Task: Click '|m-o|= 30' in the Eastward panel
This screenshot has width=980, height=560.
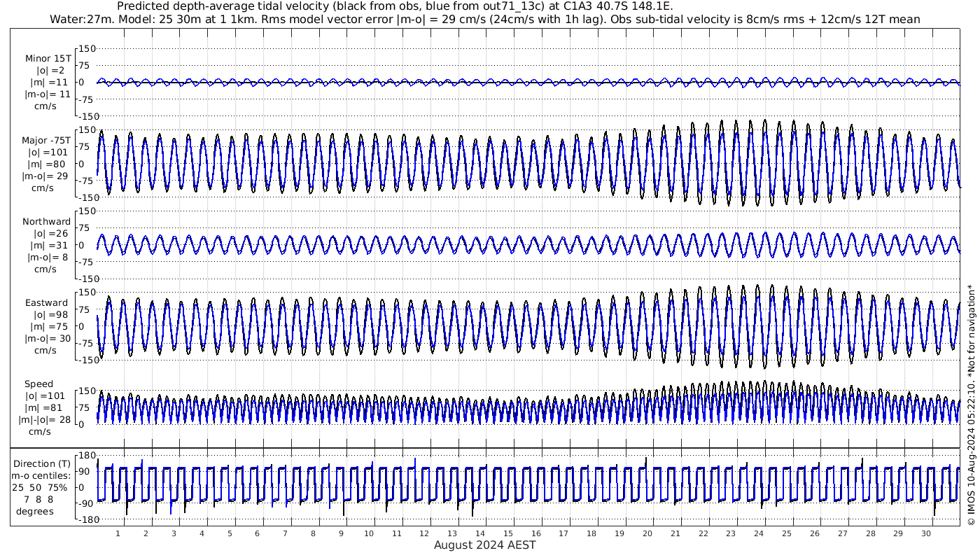Action: click(47, 338)
